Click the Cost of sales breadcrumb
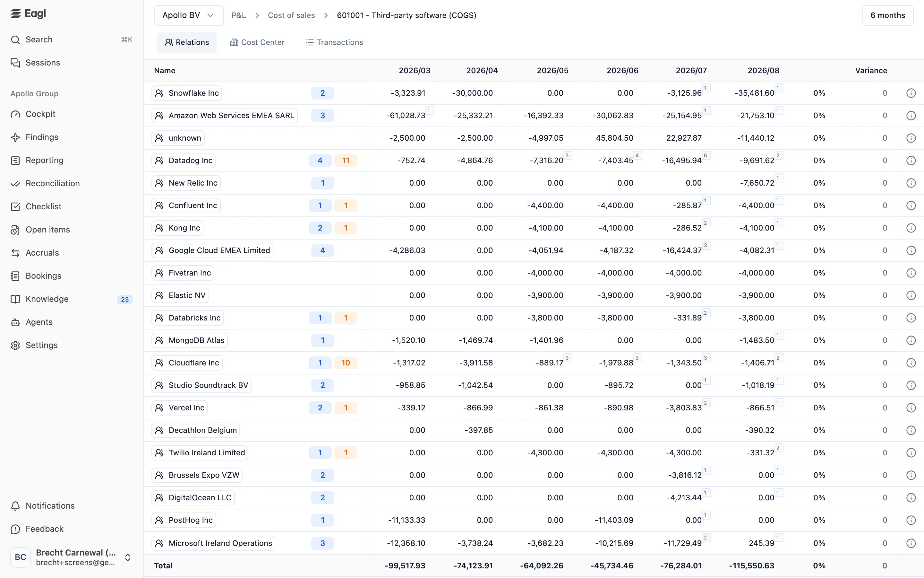The height and width of the screenshot is (578, 924). tap(291, 15)
